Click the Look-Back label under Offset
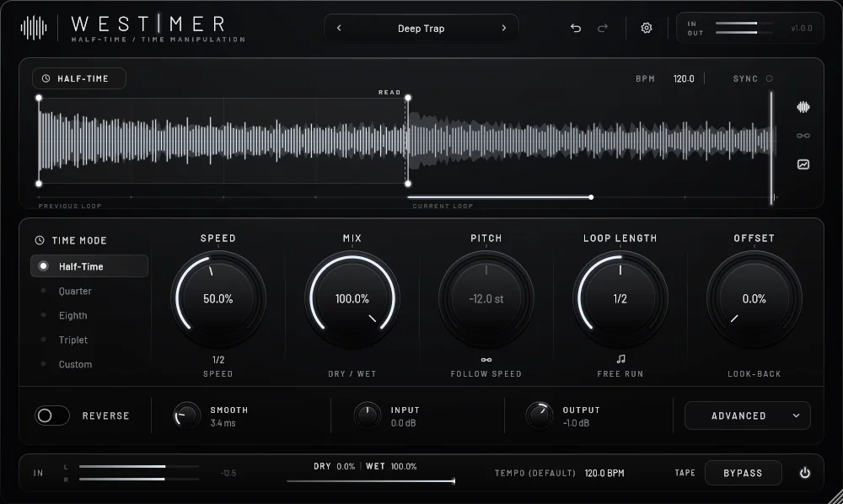 [x=754, y=374]
